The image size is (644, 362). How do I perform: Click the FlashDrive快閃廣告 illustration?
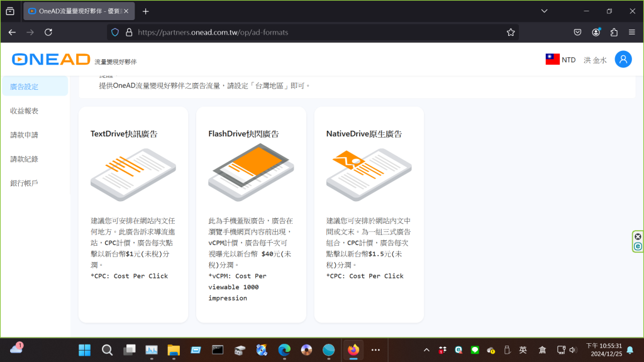coord(250,172)
